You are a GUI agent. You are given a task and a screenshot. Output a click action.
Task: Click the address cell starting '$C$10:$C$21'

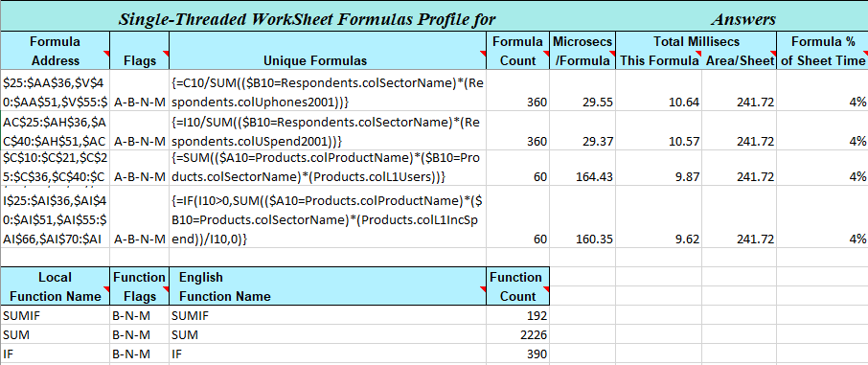56,168
